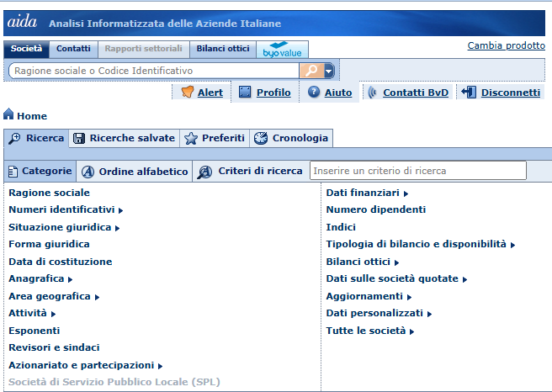Click the Alert bell icon
552x392 pixels.
187,93
